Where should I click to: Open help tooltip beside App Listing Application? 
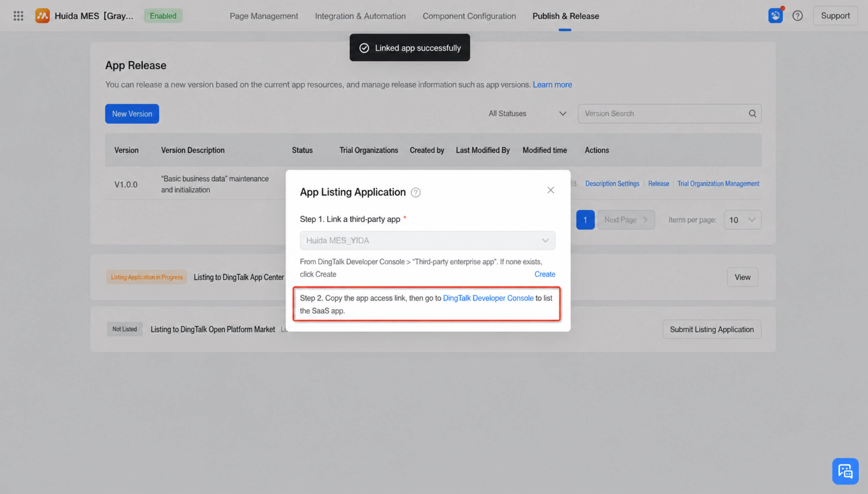point(416,192)
